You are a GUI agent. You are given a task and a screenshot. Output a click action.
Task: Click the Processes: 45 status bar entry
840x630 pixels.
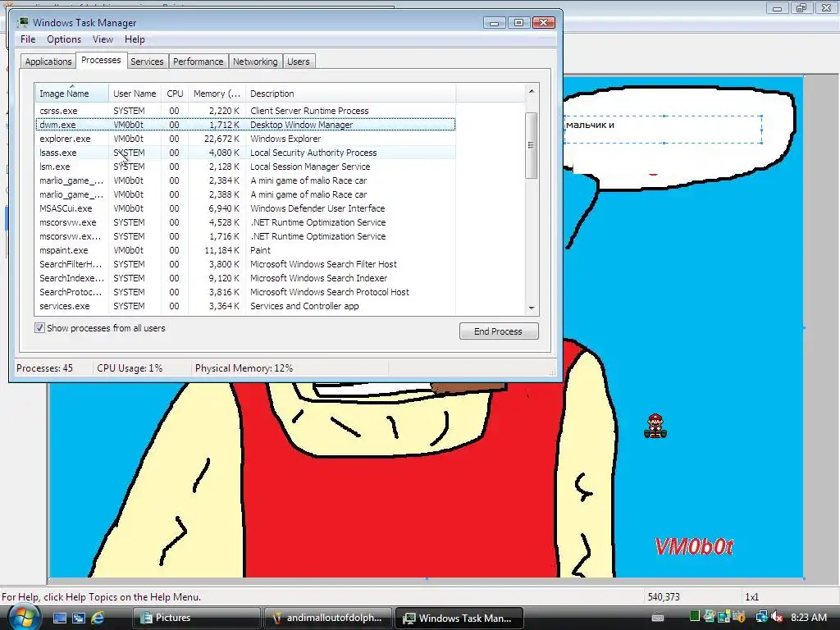44,368
